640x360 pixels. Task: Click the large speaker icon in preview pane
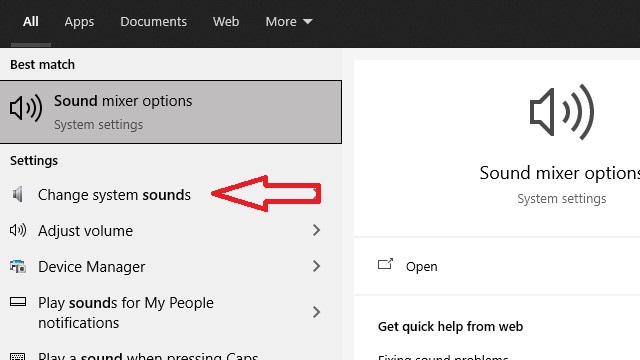[562, 112]
